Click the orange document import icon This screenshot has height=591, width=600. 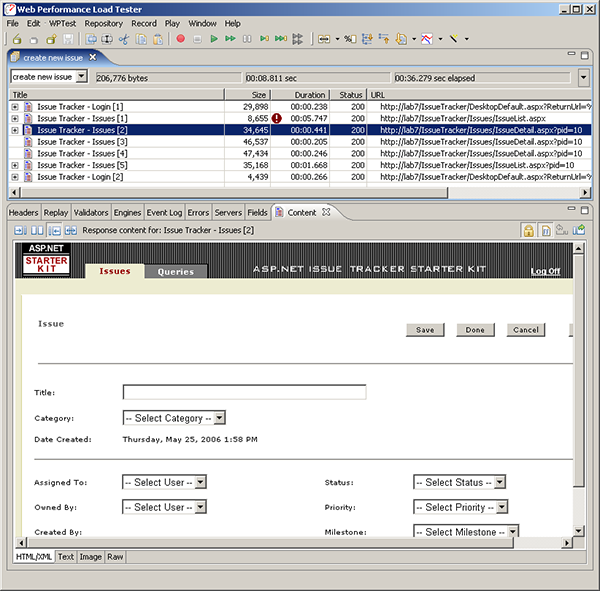(401, 39)
